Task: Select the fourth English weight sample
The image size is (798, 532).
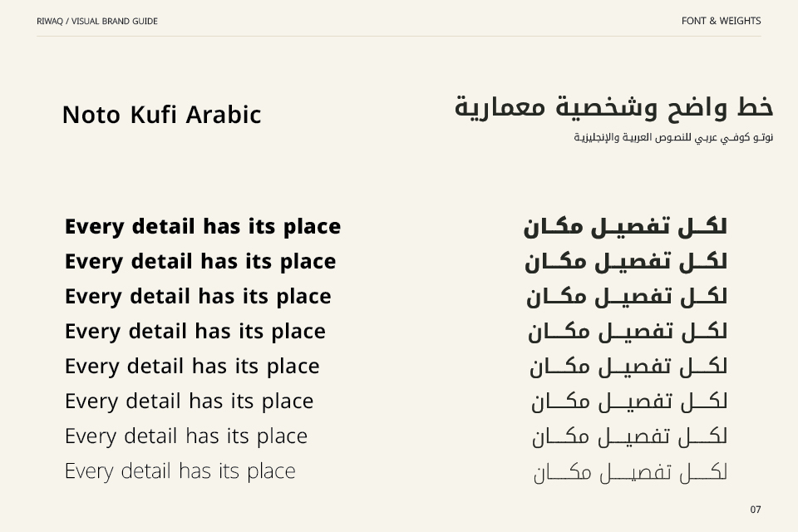Action: pos(195,332)
